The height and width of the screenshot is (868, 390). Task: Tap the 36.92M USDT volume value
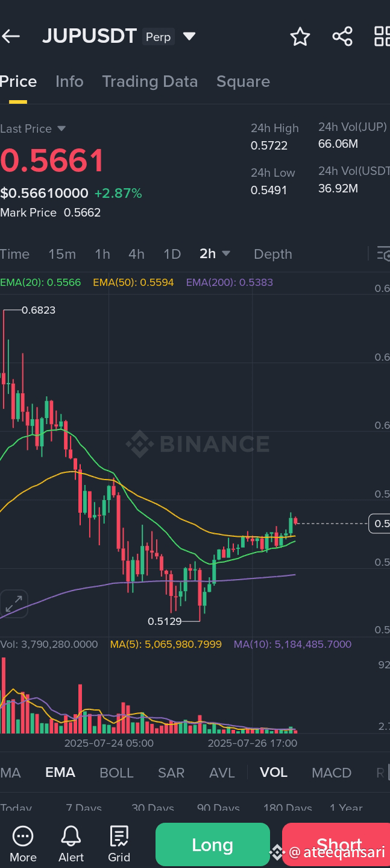338,188
